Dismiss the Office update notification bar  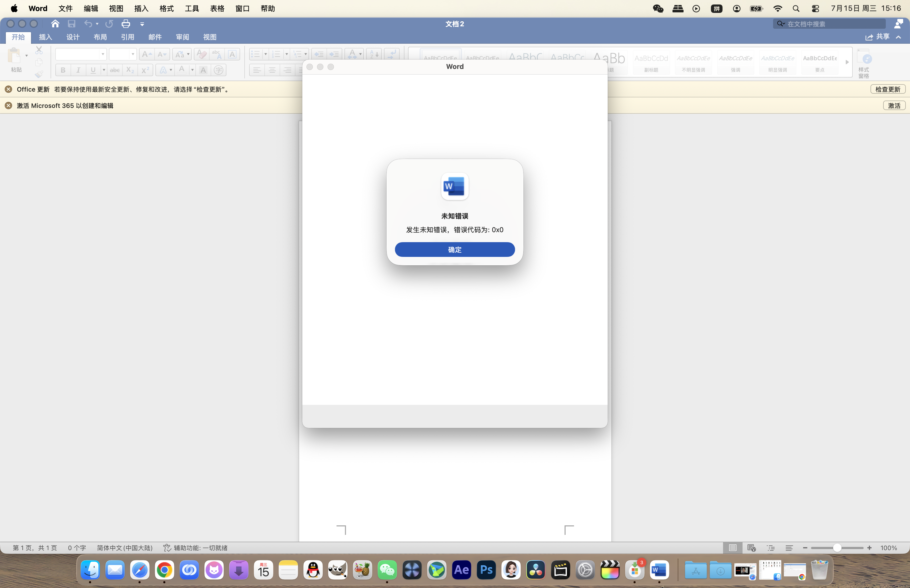point(8,89)
